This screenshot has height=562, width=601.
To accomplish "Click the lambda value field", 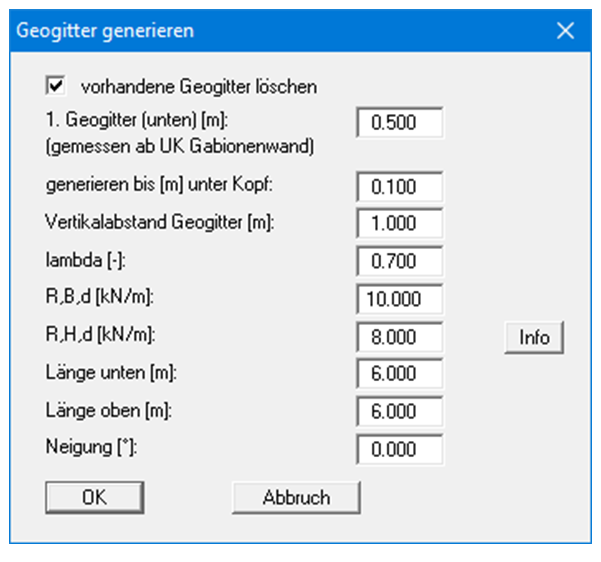I will pos(399,261).
